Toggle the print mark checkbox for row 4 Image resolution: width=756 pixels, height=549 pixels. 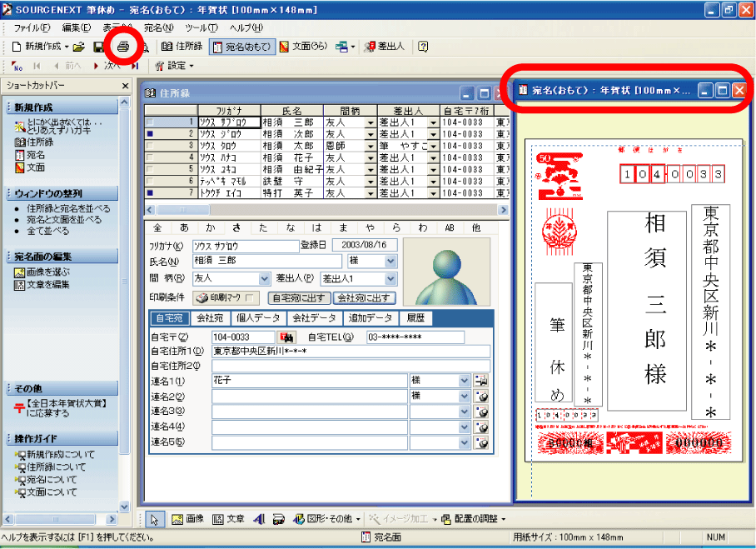tap(150, 157)
